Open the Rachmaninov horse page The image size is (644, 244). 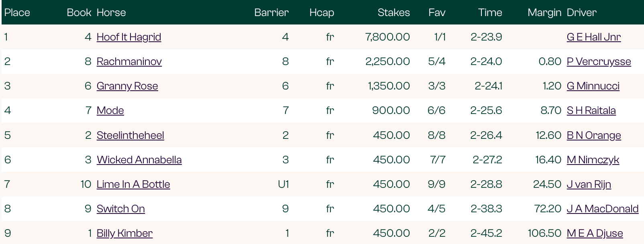click(129, 61)
